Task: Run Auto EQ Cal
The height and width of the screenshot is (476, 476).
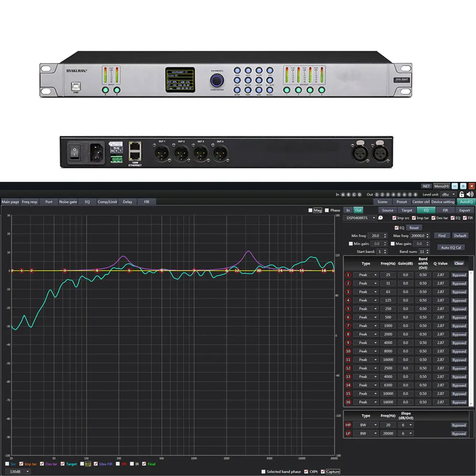Action: click(451, 248)
